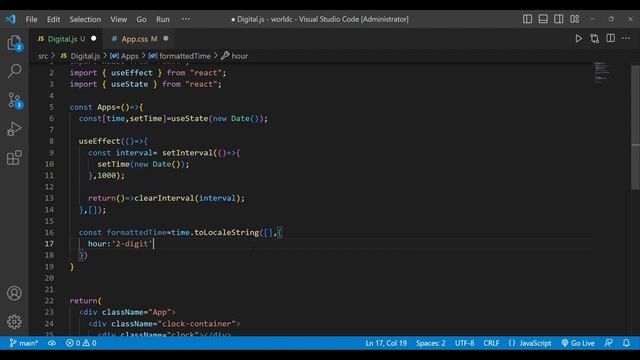Toggle the bottom panel layout icon

click(543, 19)
